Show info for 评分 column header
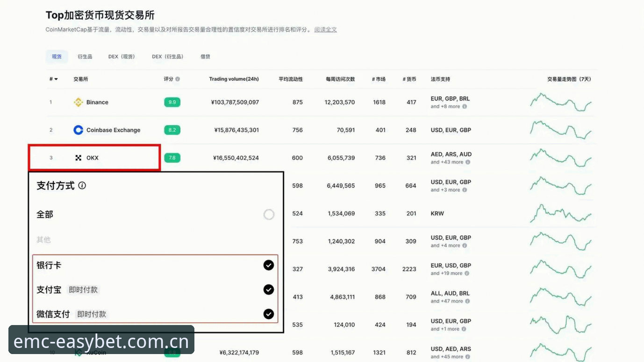Viewport: 644px width, 362px height. point(178,79)
